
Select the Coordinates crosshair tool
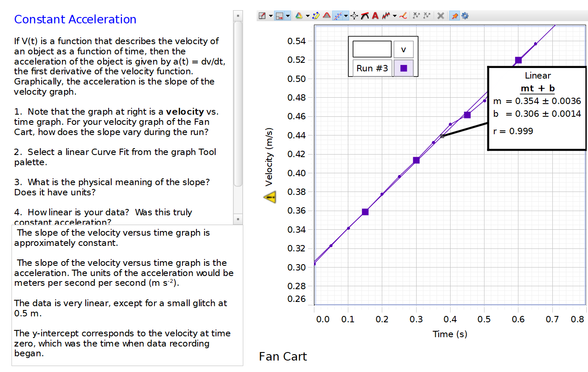[x=354, y=16]
